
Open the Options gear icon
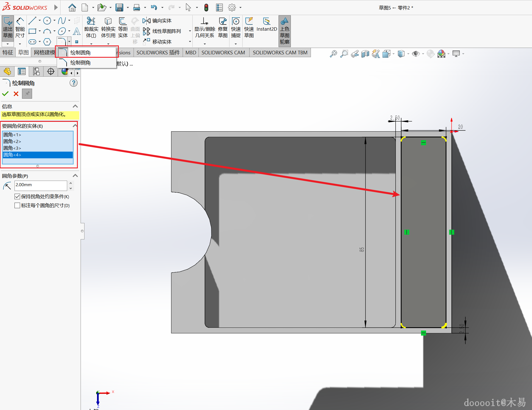[232, 8]
